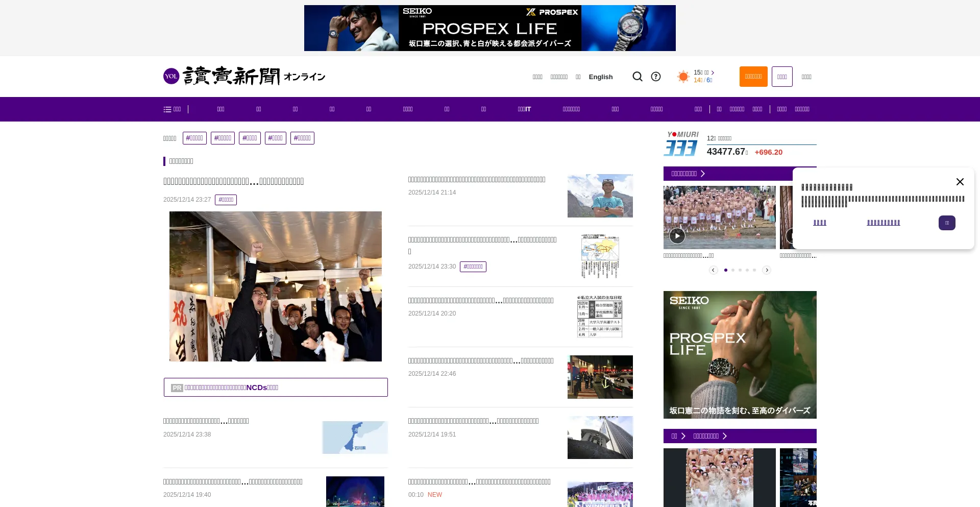Expand the weather forecast via its chevron

[713, 73]
